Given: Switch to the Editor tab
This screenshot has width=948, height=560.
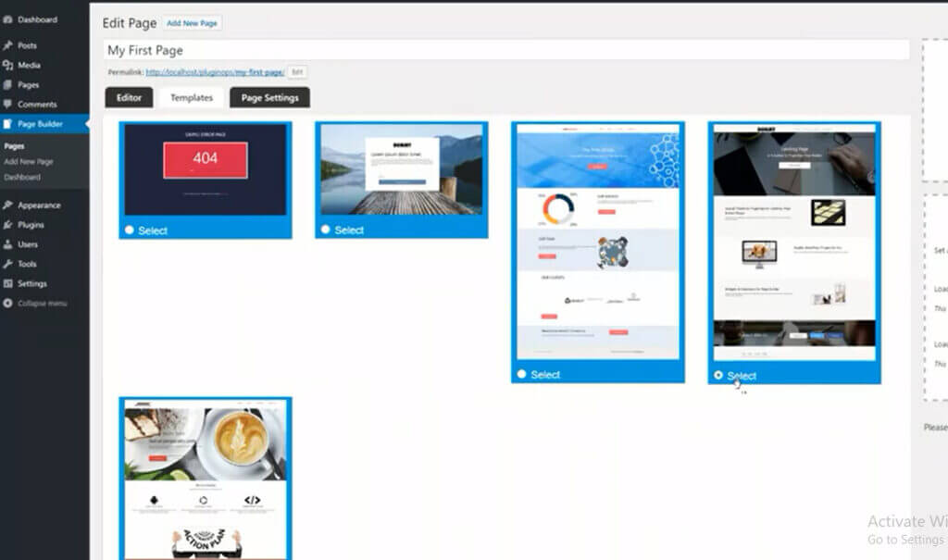Looking at the screenshot, I should [x=129, y=97].
